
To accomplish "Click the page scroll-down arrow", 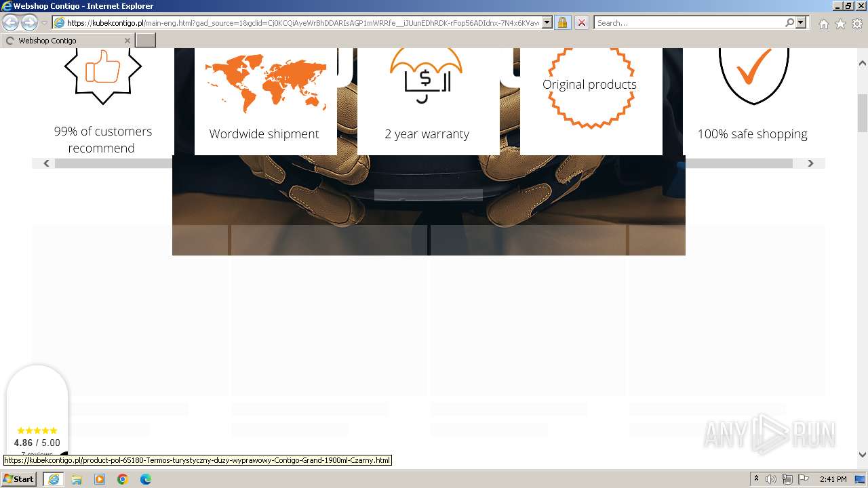I will click(x=862, y=455).
